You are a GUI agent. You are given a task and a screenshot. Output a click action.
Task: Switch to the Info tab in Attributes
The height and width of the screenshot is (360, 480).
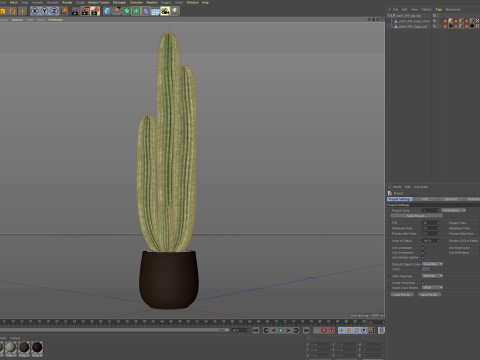pos(425,199)
